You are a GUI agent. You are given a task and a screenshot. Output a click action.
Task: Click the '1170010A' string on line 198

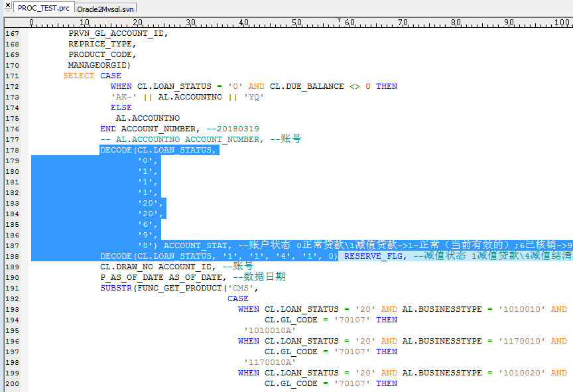[270, 362]
